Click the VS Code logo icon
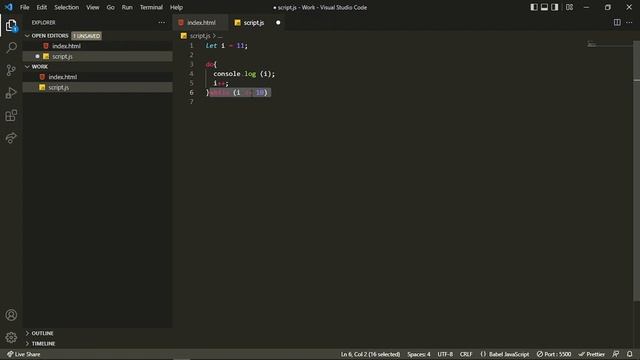The width and height of the screenshot is (640, 360). click(9, 7)
